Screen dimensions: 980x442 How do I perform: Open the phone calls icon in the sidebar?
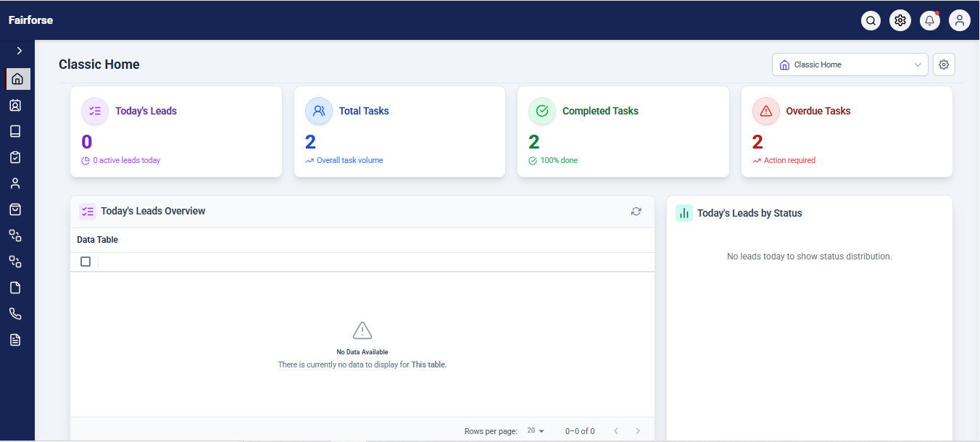click(15, 314)
